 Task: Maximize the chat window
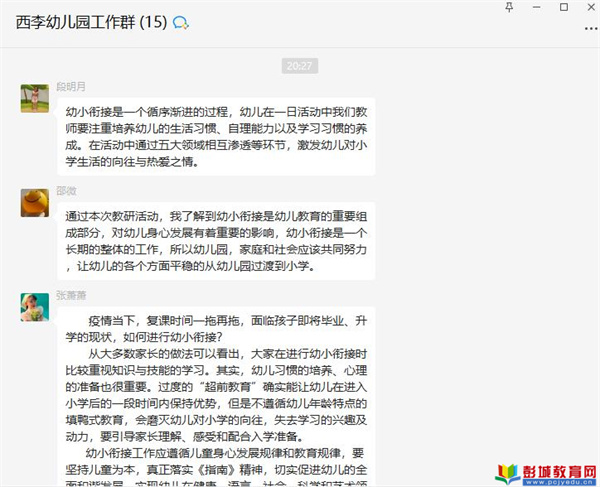pyautogui.click(x=564, y=7)
